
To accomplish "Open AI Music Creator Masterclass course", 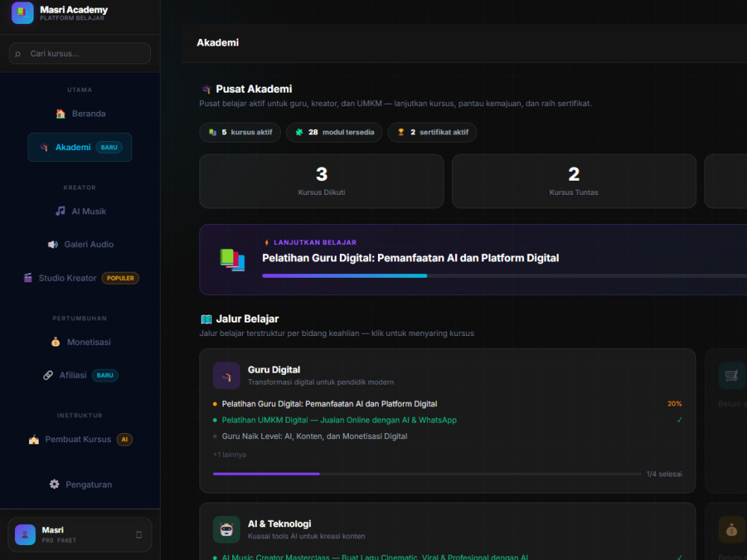I will point(375,557).
